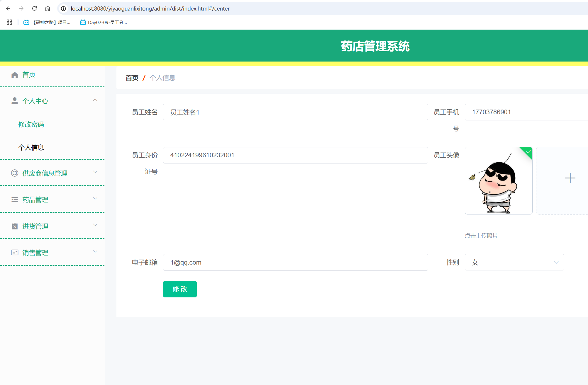Click the uploaded employee avatar thumbnail
Viewport: 588px width, 385px height.
point(499,180)
